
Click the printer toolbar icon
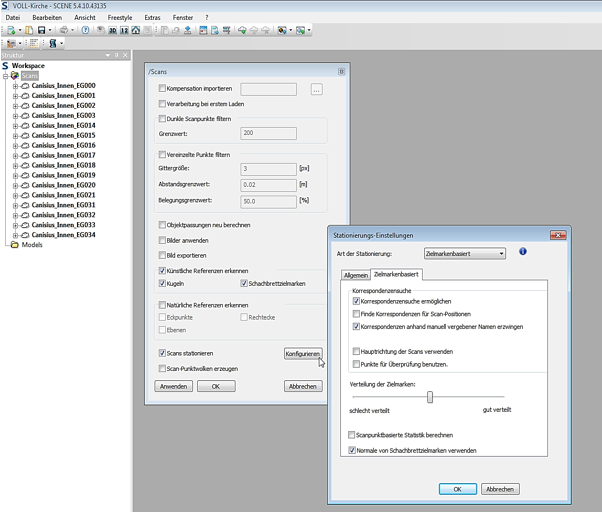click(x=64, y=30)
